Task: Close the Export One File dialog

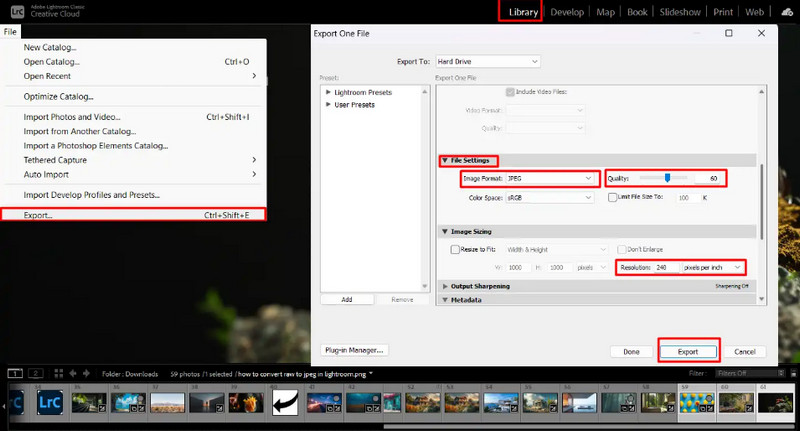Action: [x=761, y=33]
